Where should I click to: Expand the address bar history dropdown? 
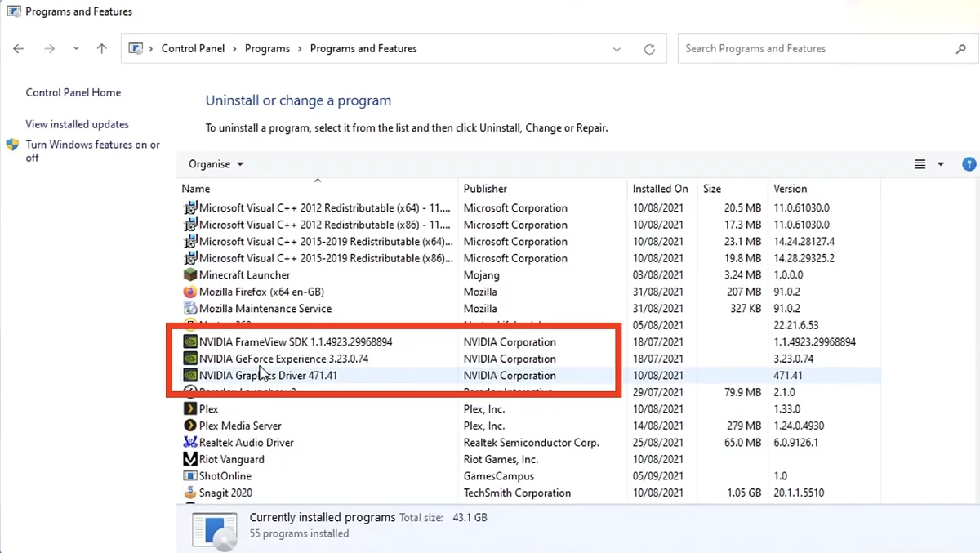pyautogui.click(x=617, y=49)
